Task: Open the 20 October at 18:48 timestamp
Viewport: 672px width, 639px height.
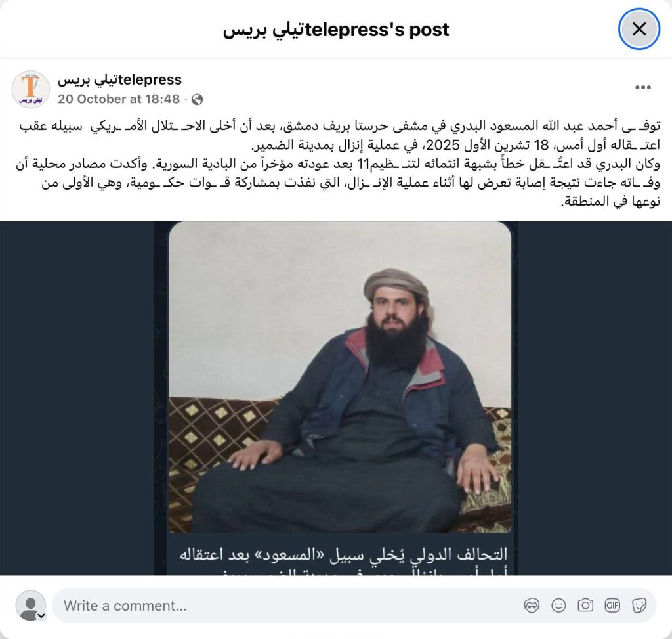Action: tap(119, 99)
